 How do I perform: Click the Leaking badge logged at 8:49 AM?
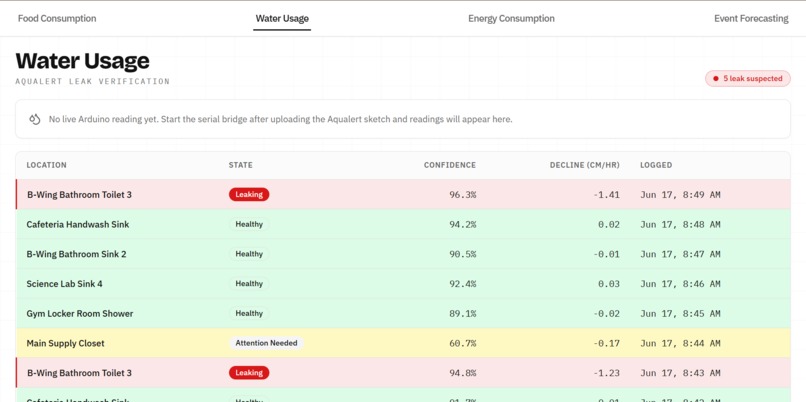[x=249, y=194]
